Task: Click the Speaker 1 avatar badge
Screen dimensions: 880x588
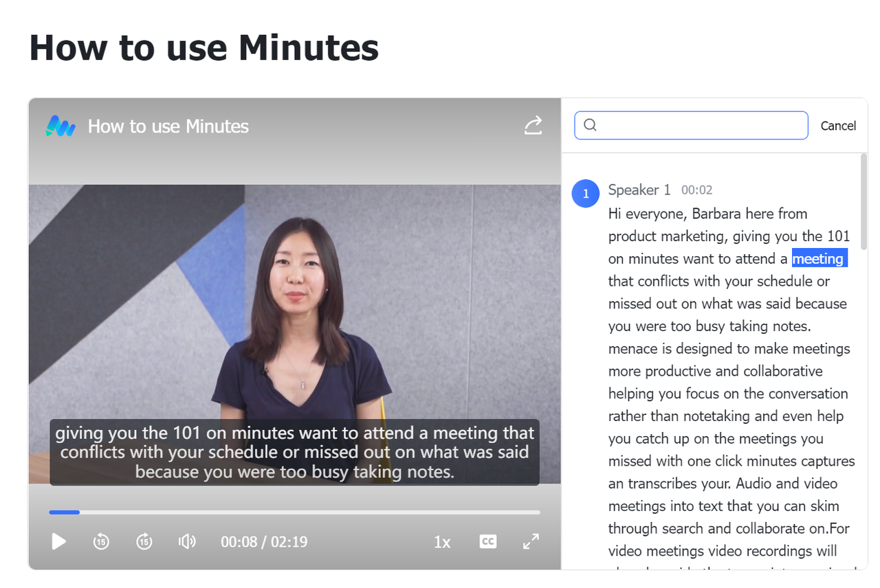Action: tap(586, 194)
